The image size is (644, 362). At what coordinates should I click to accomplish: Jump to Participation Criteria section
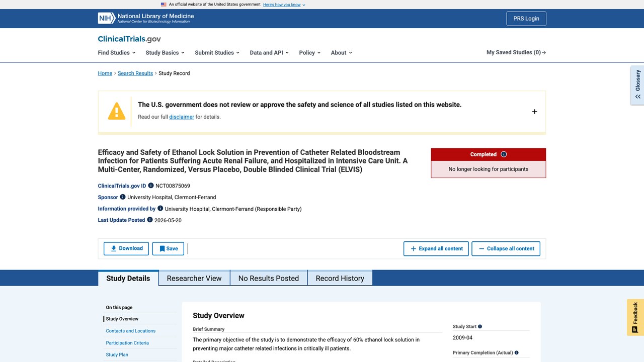(127, 343)
